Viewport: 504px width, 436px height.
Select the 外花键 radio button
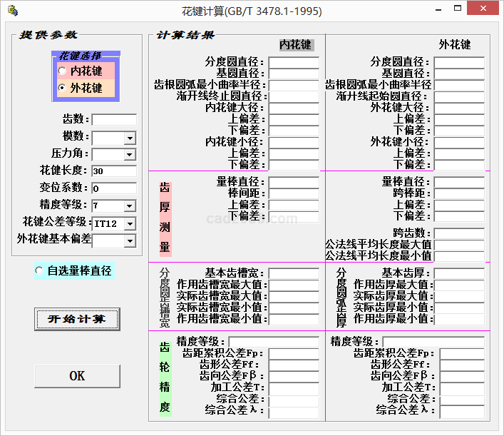point(63,88)
